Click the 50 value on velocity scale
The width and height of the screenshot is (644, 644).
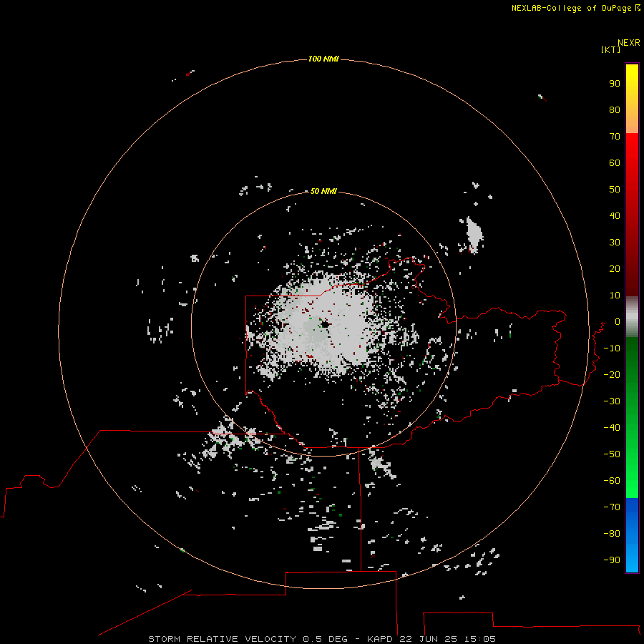pyautogui.click(x=615, y=190)
